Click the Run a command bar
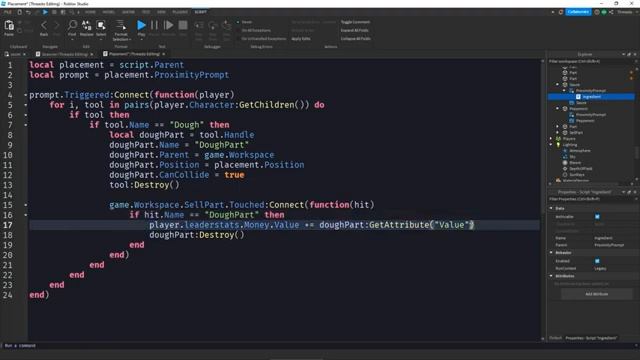The image size is (640, 360). (318, 346)
